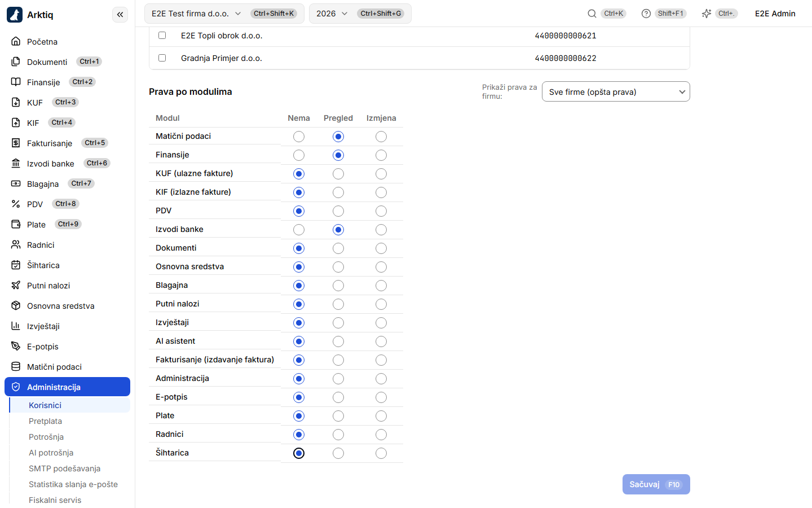Screen dimensions: 812x508
Task: Open the 2026 year dropdown
Action: pyautogui.click(x=360, y=14)
